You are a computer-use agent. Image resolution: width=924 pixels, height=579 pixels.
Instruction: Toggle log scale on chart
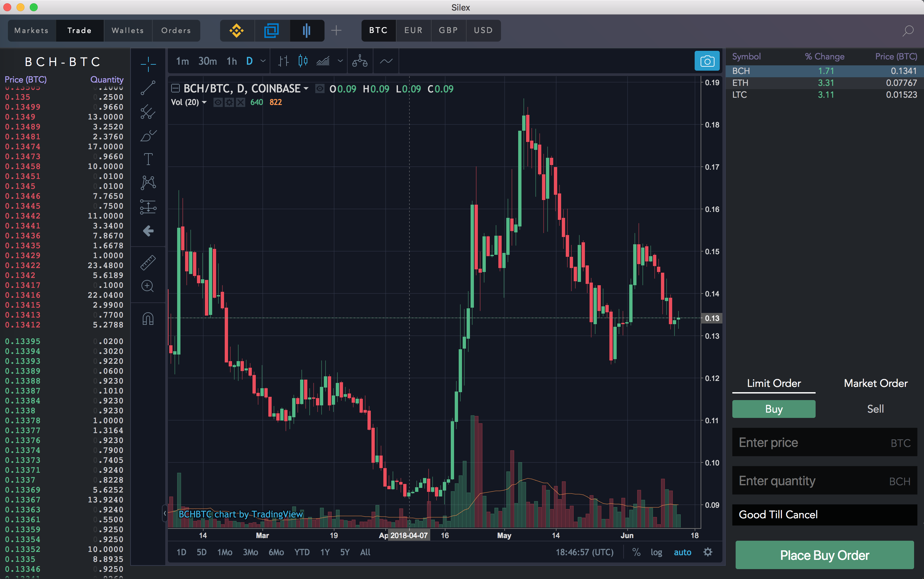pyautogui.click(x=656, y=552)
